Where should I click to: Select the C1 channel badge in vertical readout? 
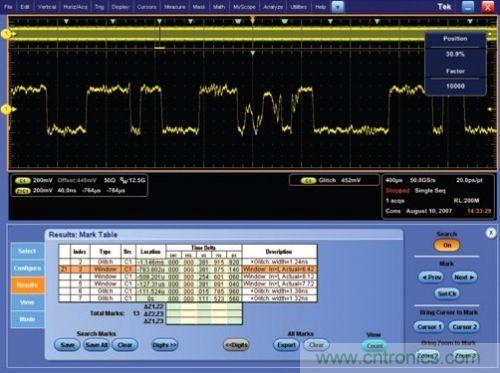(23, 180)
